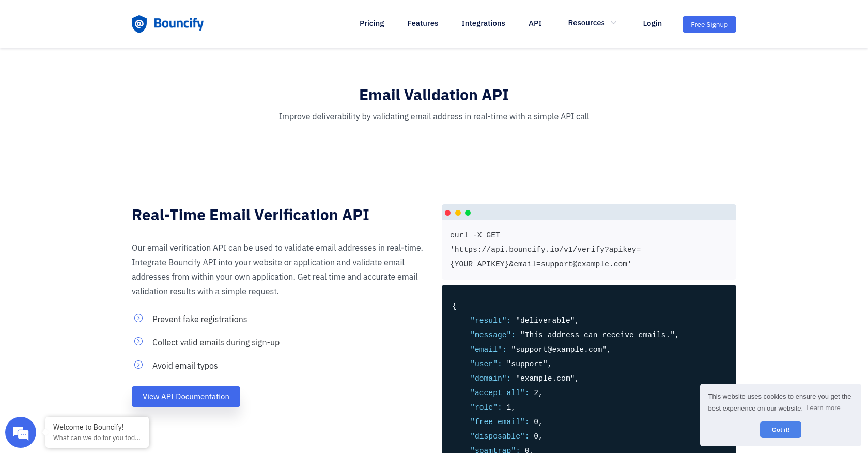Click the "free_email": 0 JSON line
This screenshot has width=868, height=453.
(x=506, y=421)
